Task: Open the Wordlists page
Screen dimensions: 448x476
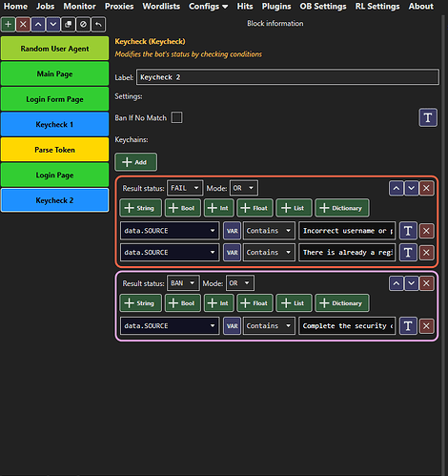Action: click(x=161, y=7)
